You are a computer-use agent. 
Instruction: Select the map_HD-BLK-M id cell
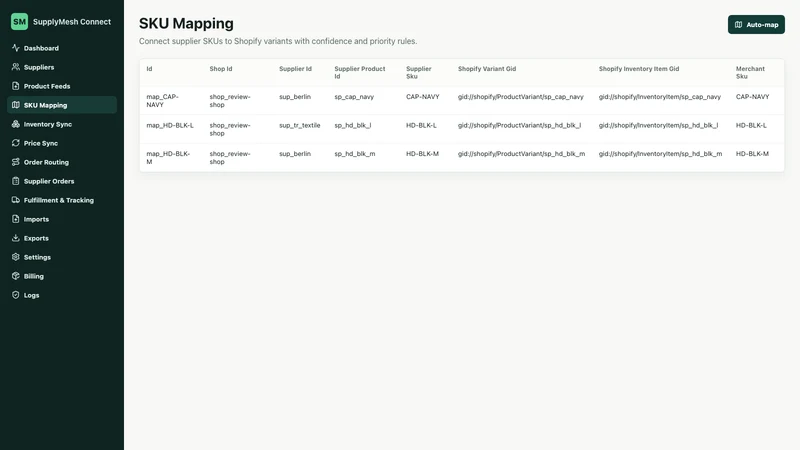(x=168, y=158)
